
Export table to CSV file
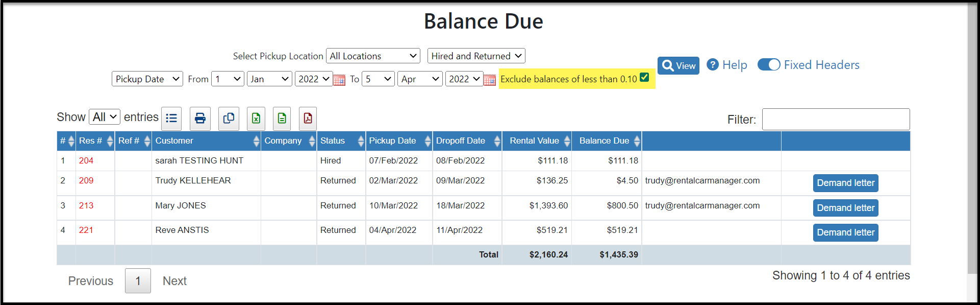pyautogui.click(x=282, y=119)
